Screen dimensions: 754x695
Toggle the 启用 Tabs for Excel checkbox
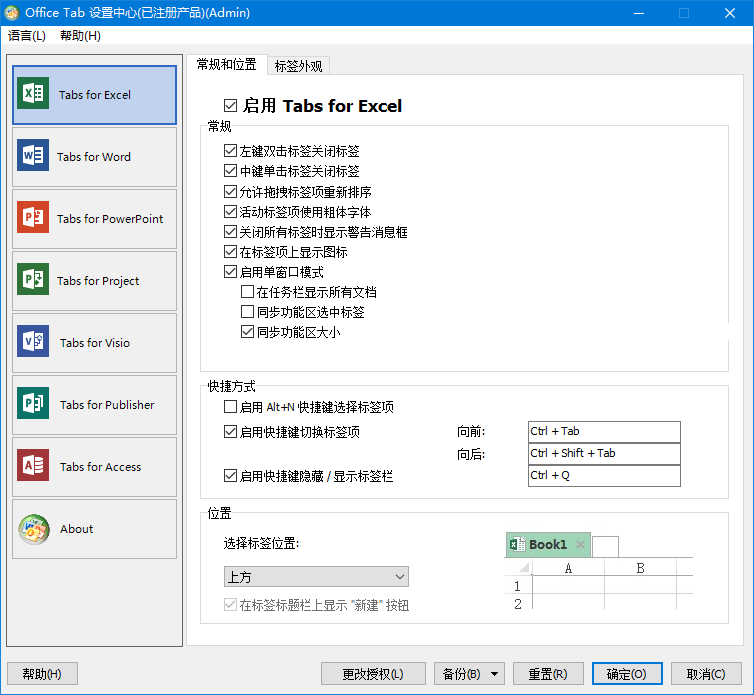coord(230,105)
